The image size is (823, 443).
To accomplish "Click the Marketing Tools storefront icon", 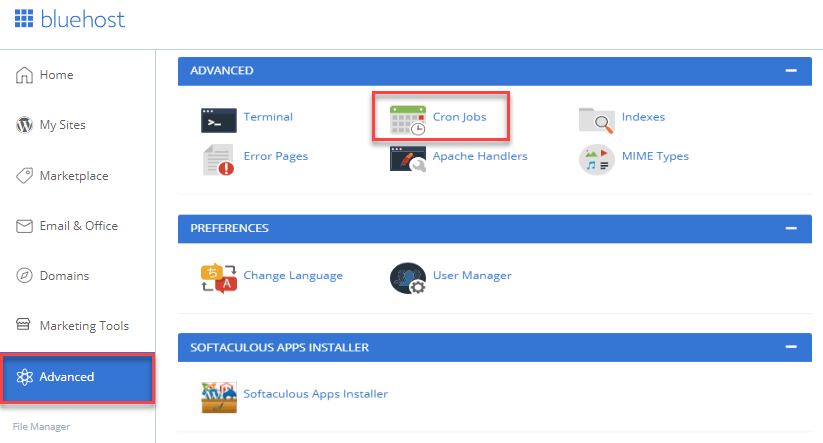I will (x=23, y=324).
